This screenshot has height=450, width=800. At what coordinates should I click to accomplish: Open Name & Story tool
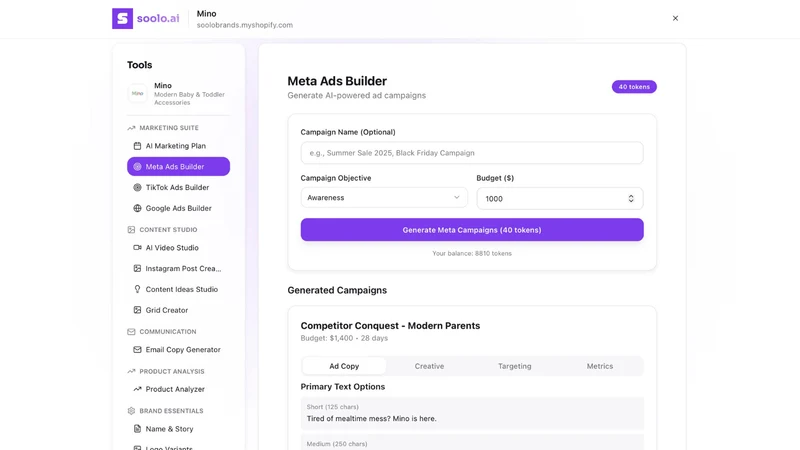[x=179, y=429]
